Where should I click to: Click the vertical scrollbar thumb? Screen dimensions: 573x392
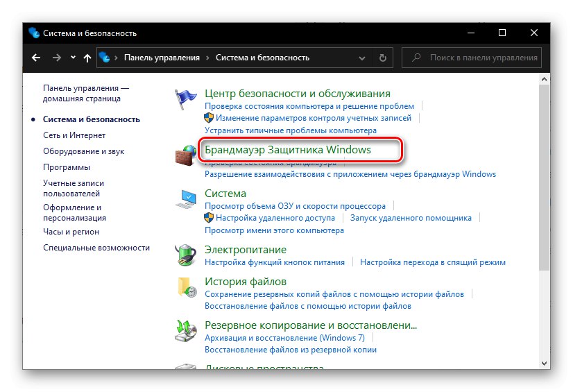point(544,178)
